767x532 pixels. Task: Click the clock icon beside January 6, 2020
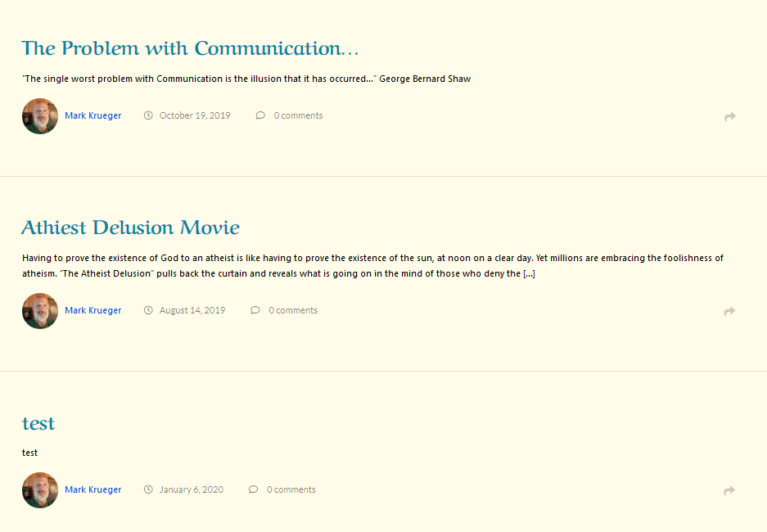click(x=148, y=489)
